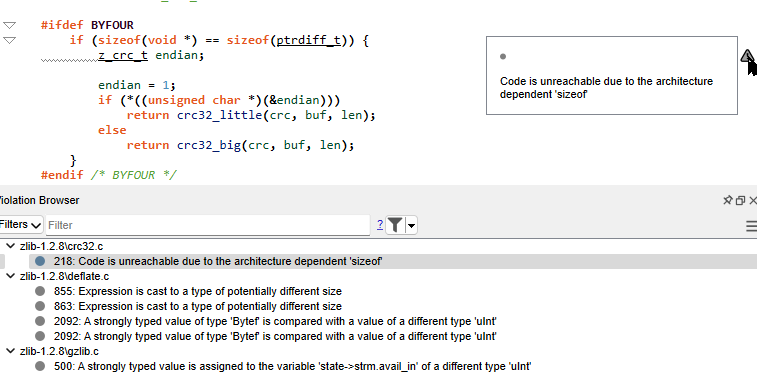This screenshot has height=383, width=757.
Task: Collapse the zlib-1.2.8\gzlib.c tree node
Action: 10,351
